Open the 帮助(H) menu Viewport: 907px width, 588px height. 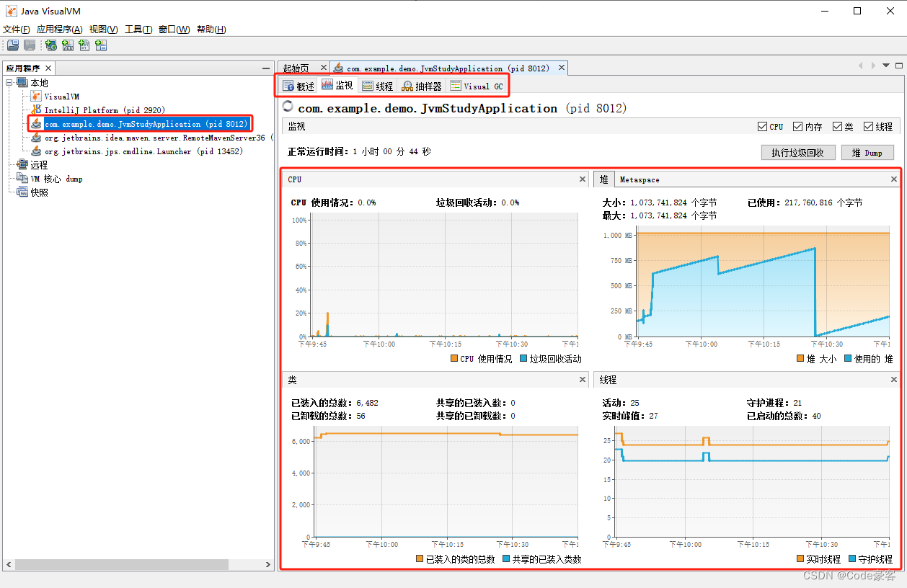coord(211,30)
